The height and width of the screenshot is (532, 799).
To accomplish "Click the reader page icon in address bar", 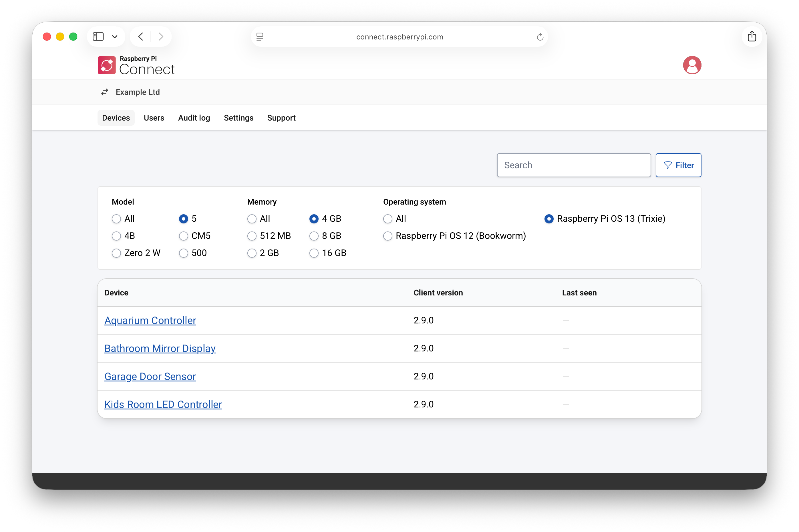I will 260,37.
